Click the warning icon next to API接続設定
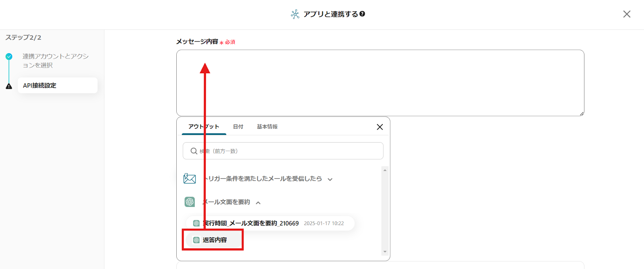The image size is (644, 269). tap(9, 86)
